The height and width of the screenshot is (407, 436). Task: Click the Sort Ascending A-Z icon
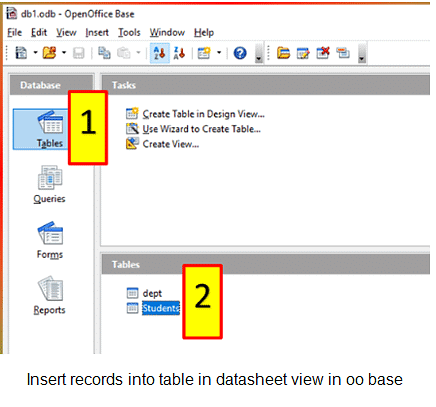pyautogui.click(x=159, y=53)
